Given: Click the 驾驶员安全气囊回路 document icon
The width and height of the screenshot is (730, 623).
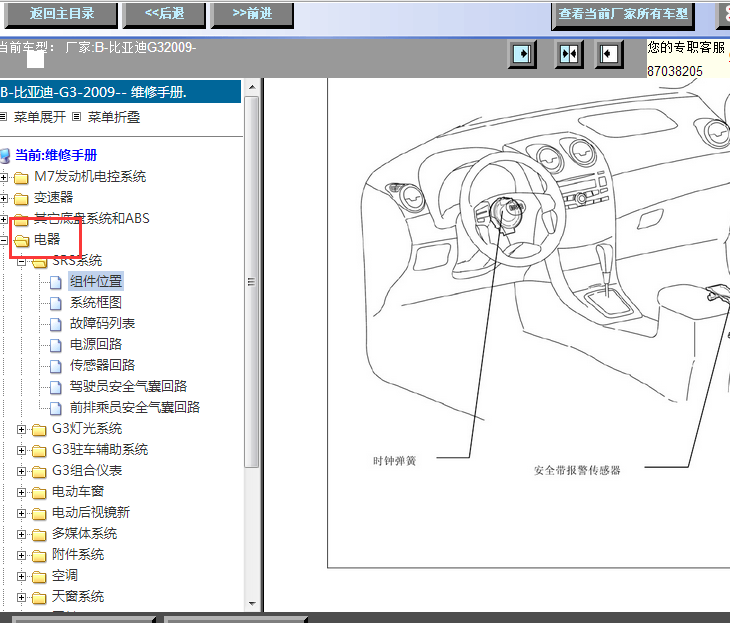Looking at the screenshot, I should pos(55,387).
